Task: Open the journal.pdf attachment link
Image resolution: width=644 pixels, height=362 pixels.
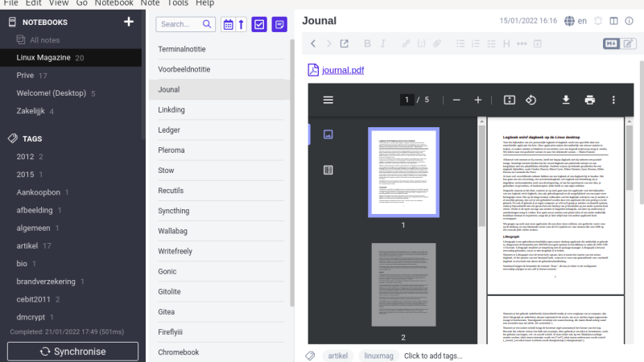Action: 343,70
